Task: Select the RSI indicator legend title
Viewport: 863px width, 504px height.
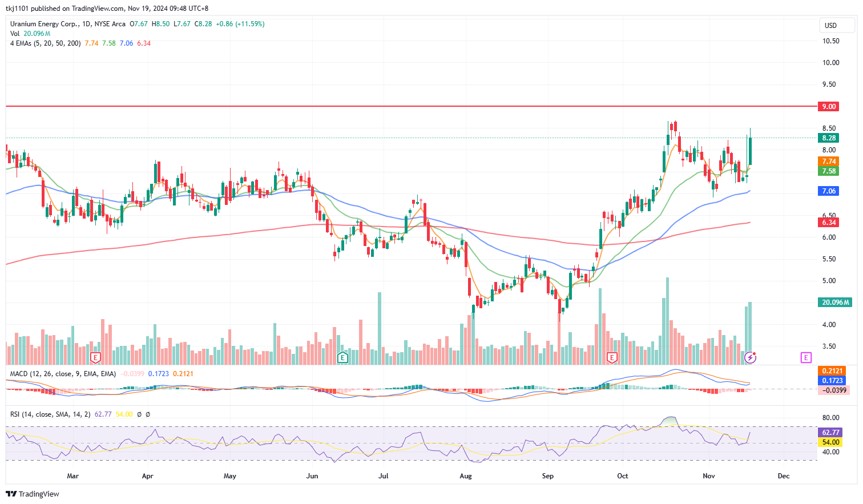Action: pos(50,414)
